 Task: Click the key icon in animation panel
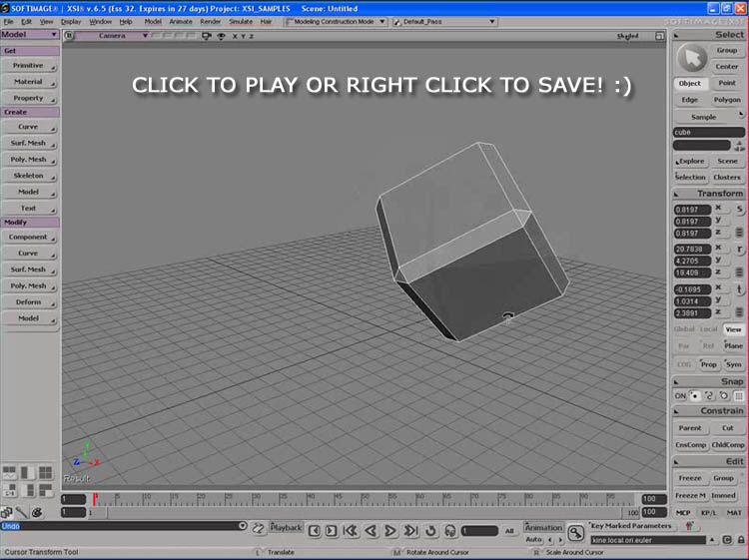click(576, 531)
